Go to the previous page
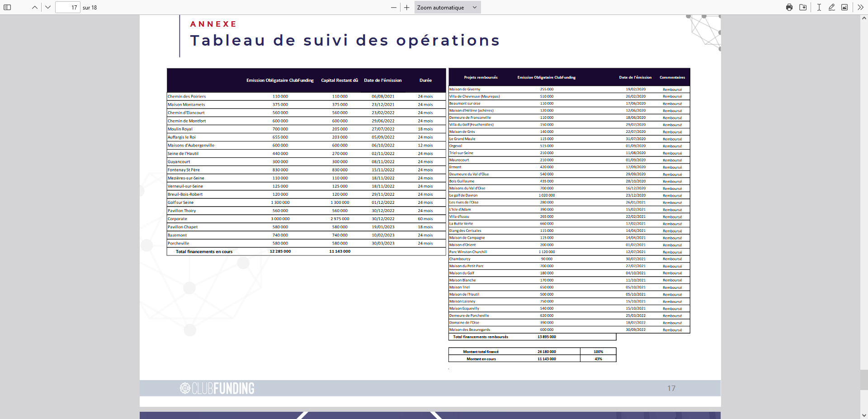Image resolution: width=868 pixels, height=419 pixels. click(35, 7)
